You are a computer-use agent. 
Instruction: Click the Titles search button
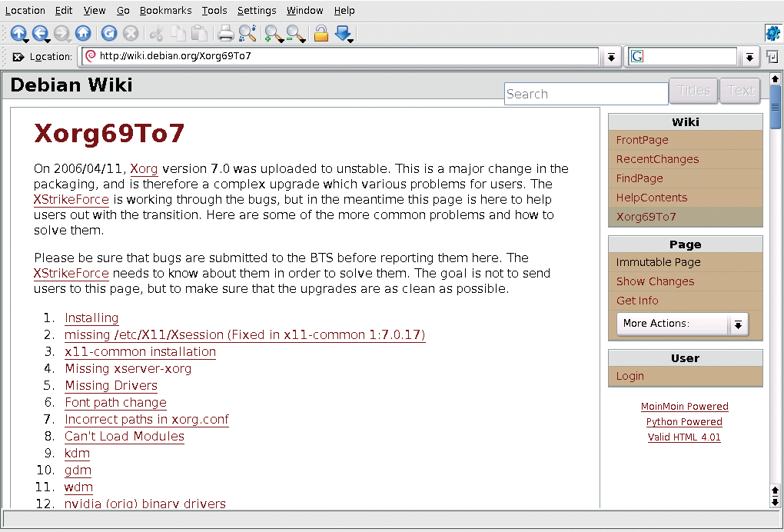point(693,91)
